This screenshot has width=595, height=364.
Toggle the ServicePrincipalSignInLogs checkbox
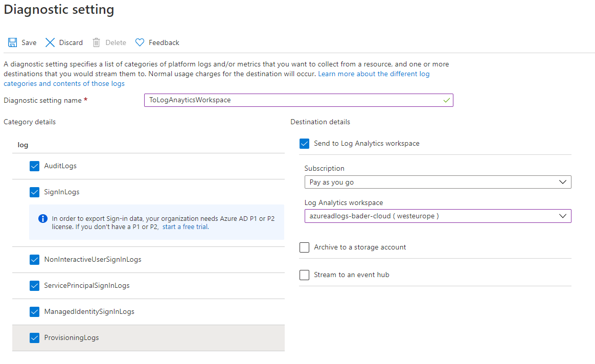point(34,285)
